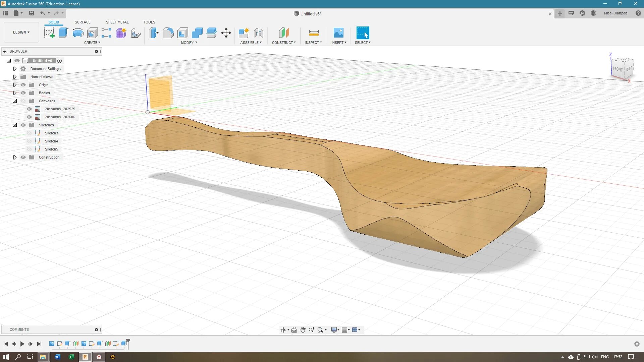Expand the Document Settings tree node
Image resolution: width=644 pixels, height=362 pixels.
tap(15, 69)
